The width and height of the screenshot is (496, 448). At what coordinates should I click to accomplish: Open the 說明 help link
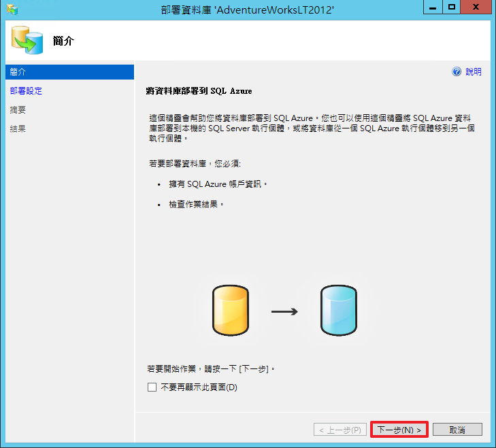(474, 72)
